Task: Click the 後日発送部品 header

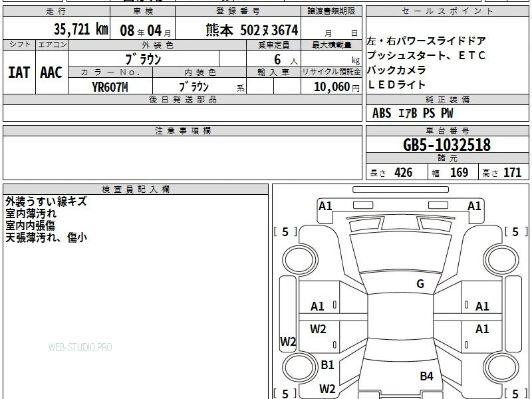Action: click(x=182, y=99)
